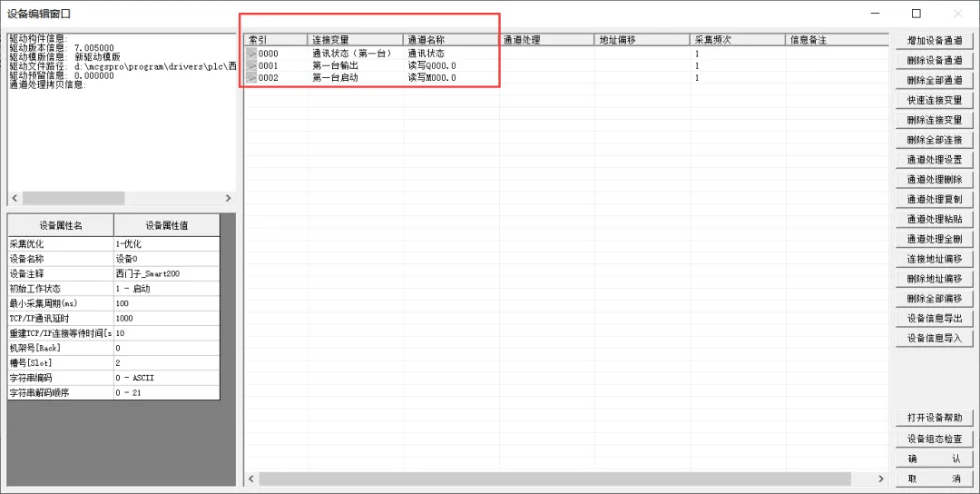The image size is (980, 494).
Task: Click left arrow of driver info scrollbar
Action: 14,198
